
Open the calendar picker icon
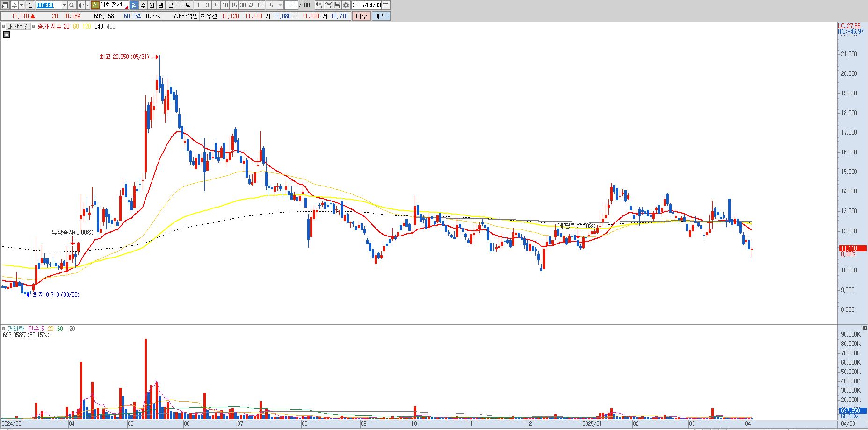pyautogui.click(x=386, y=5)
